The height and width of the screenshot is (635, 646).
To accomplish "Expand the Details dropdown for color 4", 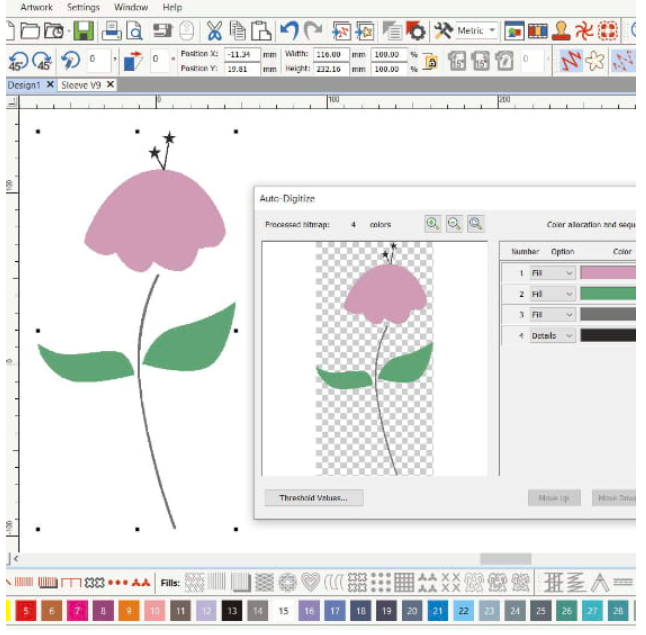I will pyautogui.click(x=570, y=336).
